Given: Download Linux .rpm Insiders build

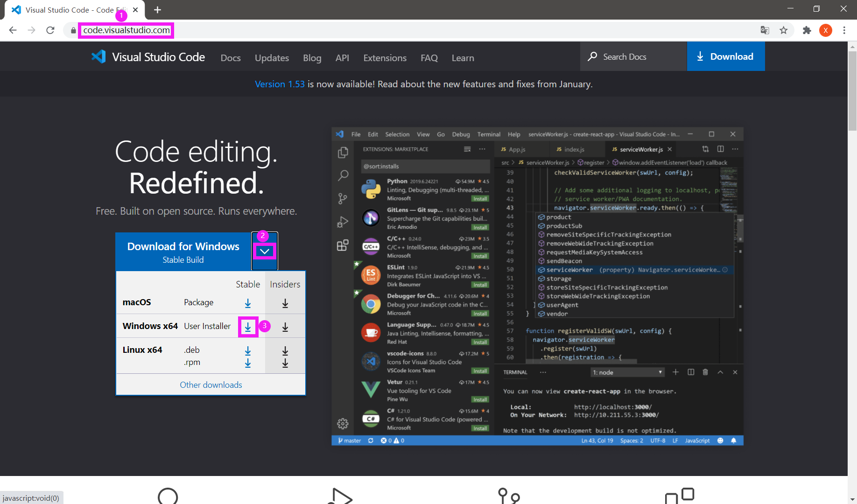Looking at the screenshot, I should [285, 363].
